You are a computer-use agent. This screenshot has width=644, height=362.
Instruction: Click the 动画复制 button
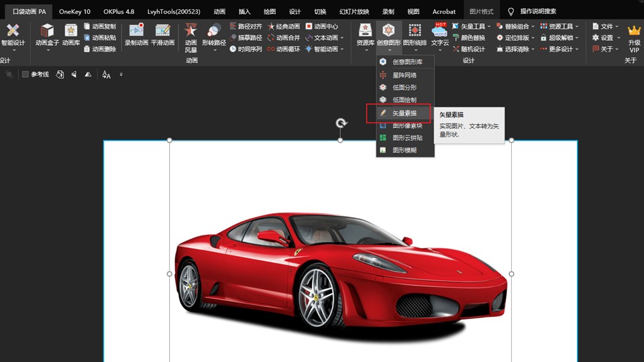(x=99, y=26)
